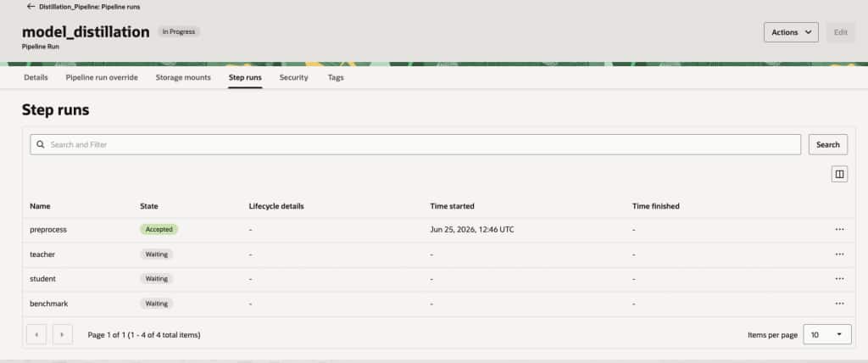This screenshot has height=363, width=868.
Task: Open actions menu for benchmark row
Action: click(x=839, y=304)
